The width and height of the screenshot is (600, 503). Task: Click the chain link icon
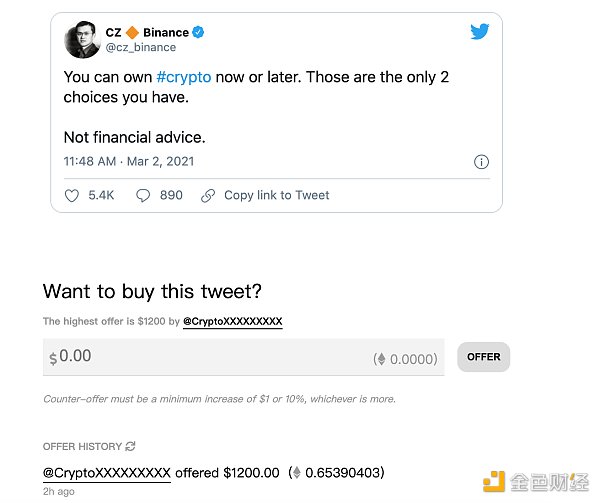pyautogui.click(x=208, y=196)
